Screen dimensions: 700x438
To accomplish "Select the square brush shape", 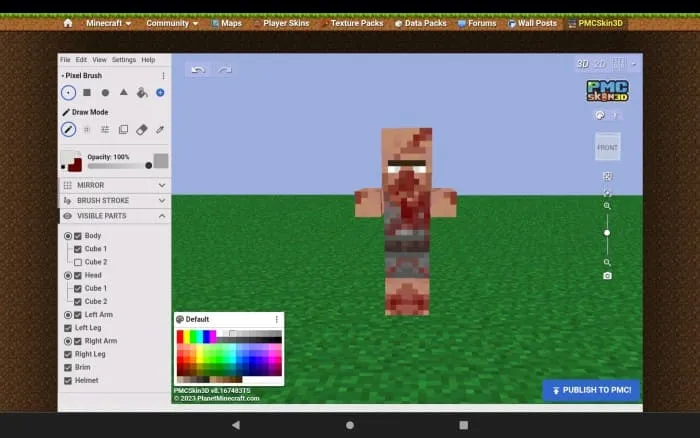I will (x=87, y=92).
